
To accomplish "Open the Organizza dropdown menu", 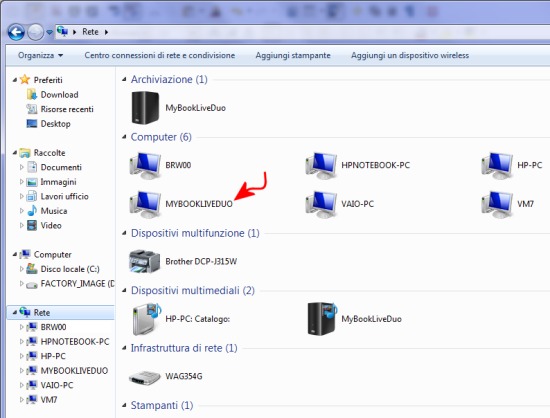I will point(40,55).
